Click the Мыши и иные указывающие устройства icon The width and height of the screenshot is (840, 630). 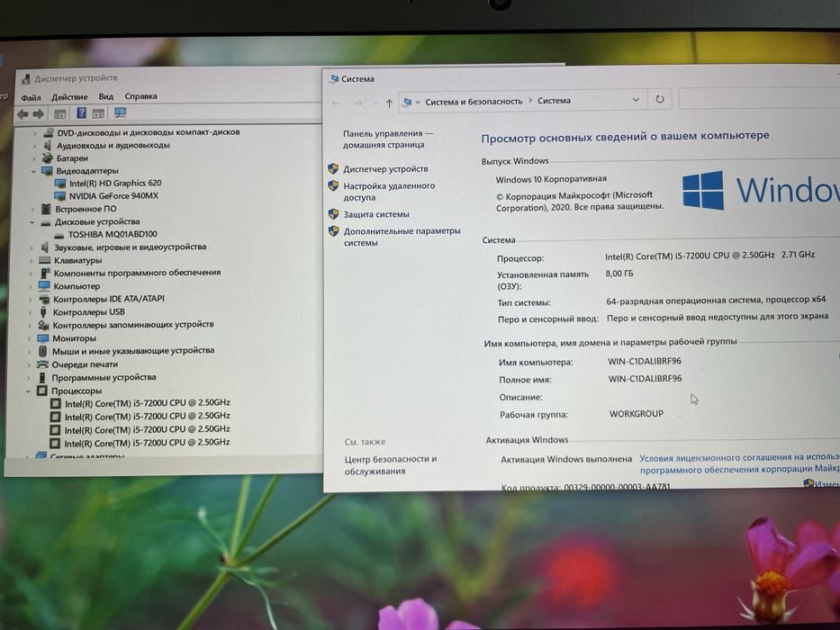coord(43,351)
